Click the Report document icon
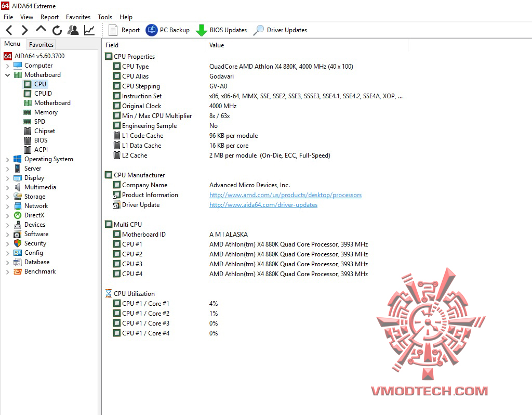Viewport: 532px width, 415px height. point(113,30)
